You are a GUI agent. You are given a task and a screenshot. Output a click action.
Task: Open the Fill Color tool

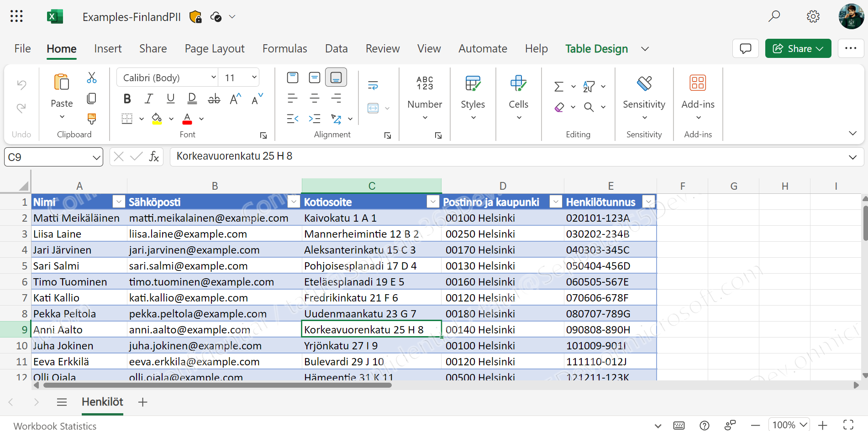pos(157,118)
